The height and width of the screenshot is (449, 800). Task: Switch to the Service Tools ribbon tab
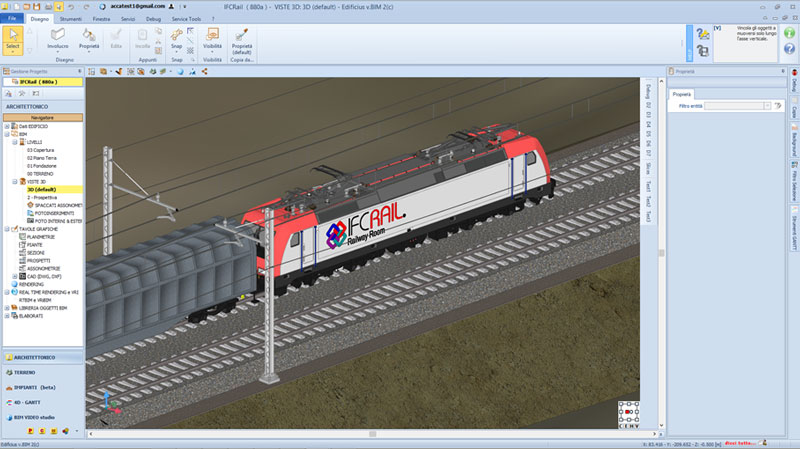coord(186,19)
